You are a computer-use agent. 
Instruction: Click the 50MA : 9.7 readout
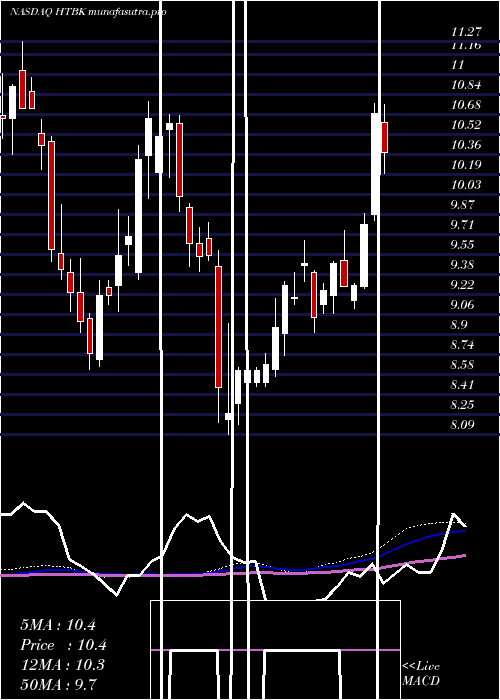click(x=59, y=684)
